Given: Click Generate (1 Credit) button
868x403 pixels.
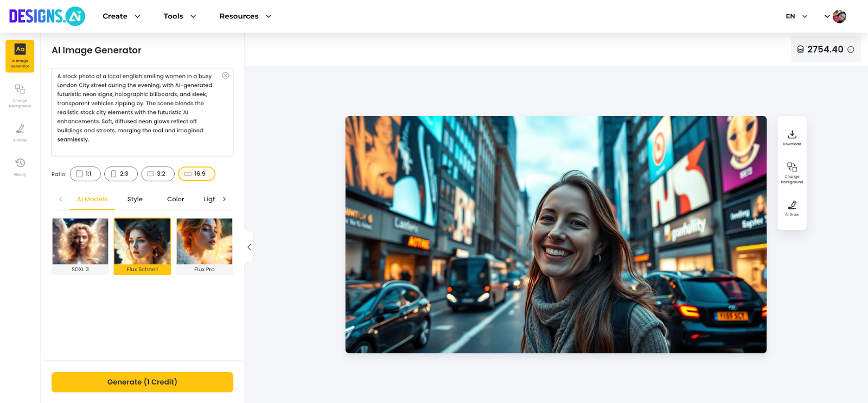Looking at the screenshot, I should tap(142, 382).
